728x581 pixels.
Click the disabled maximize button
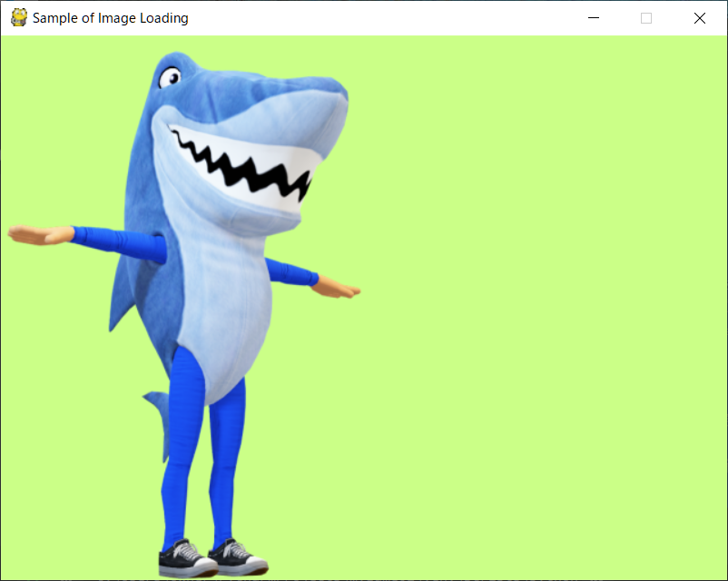pos(646,18)
